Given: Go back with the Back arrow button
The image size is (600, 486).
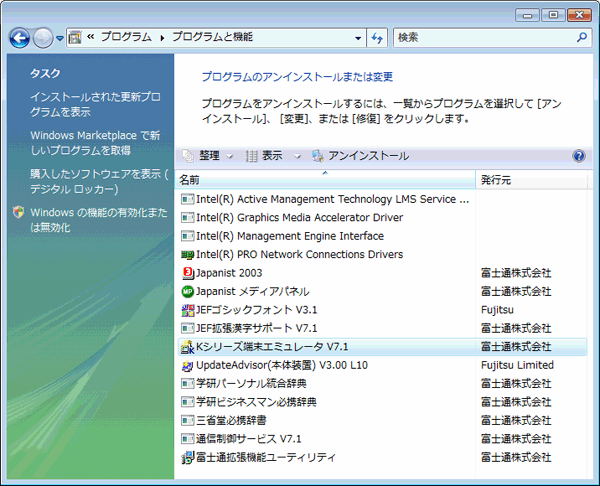Looking at the screenshot, I should pos(20,38).
